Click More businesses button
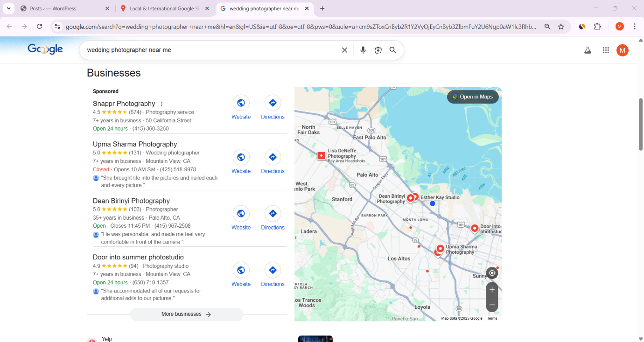 [x=186, y=314]
